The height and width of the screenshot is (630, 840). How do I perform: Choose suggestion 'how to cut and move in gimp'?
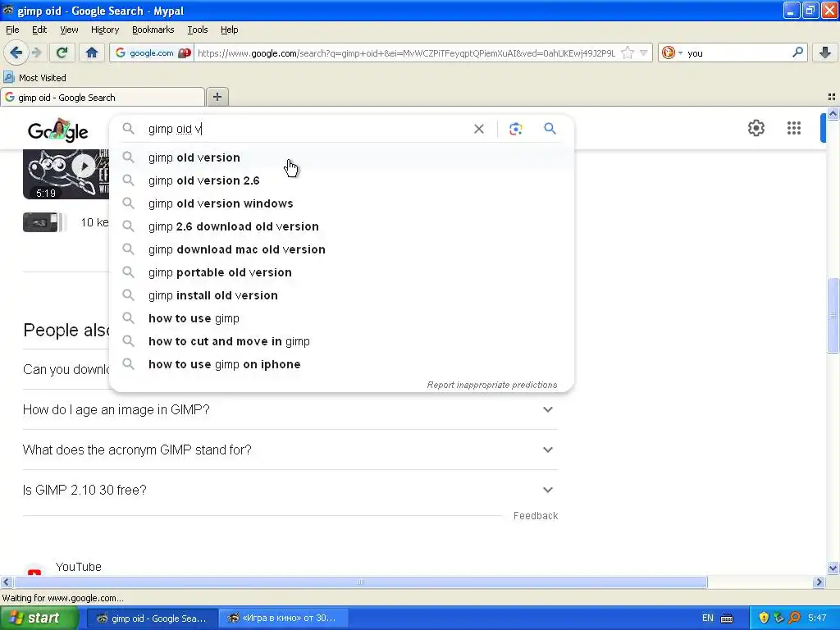point(341,342)
